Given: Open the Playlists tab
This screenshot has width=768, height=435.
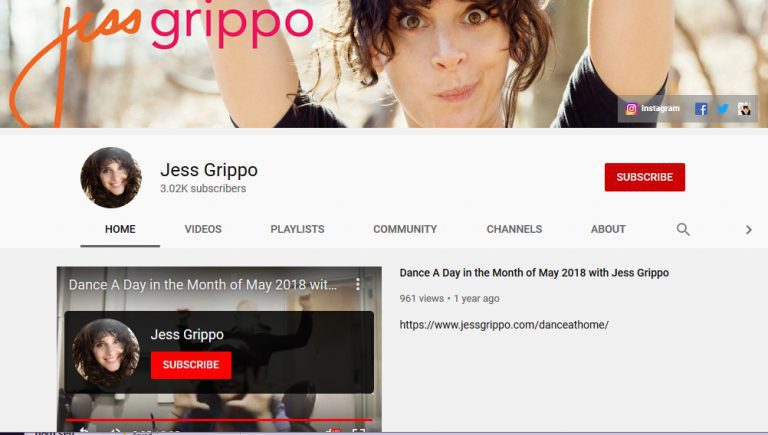Looking at the screenshot, I should coord(297,229).
